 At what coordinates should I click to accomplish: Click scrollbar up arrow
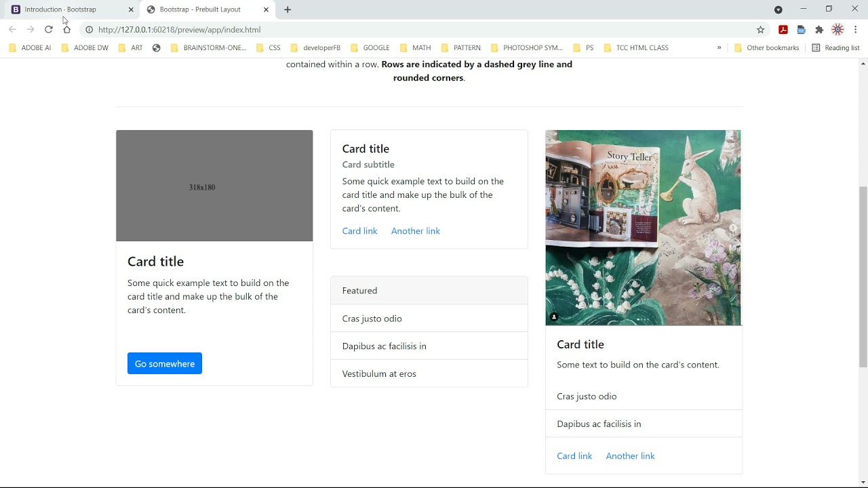863,64
